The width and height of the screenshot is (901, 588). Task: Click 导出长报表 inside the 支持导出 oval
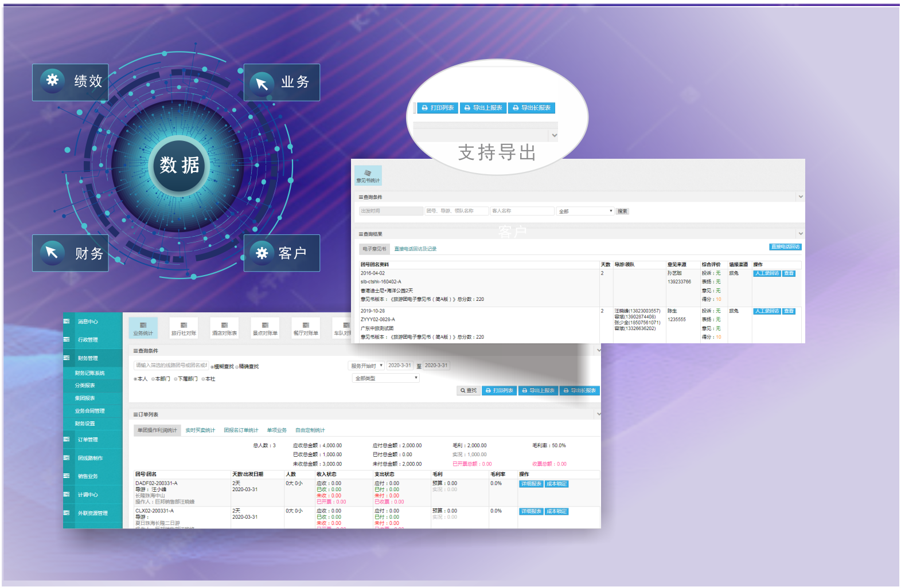point(532,108)
